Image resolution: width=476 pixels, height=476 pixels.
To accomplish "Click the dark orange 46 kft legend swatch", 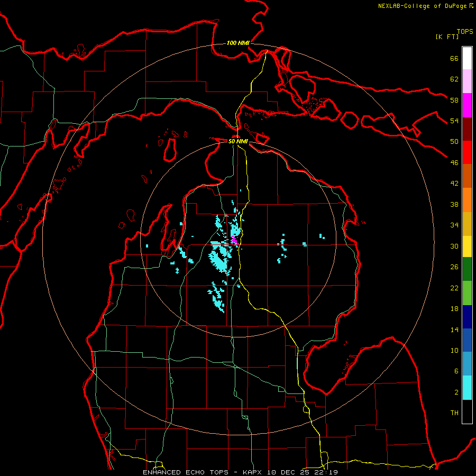I will click(467, 176).
